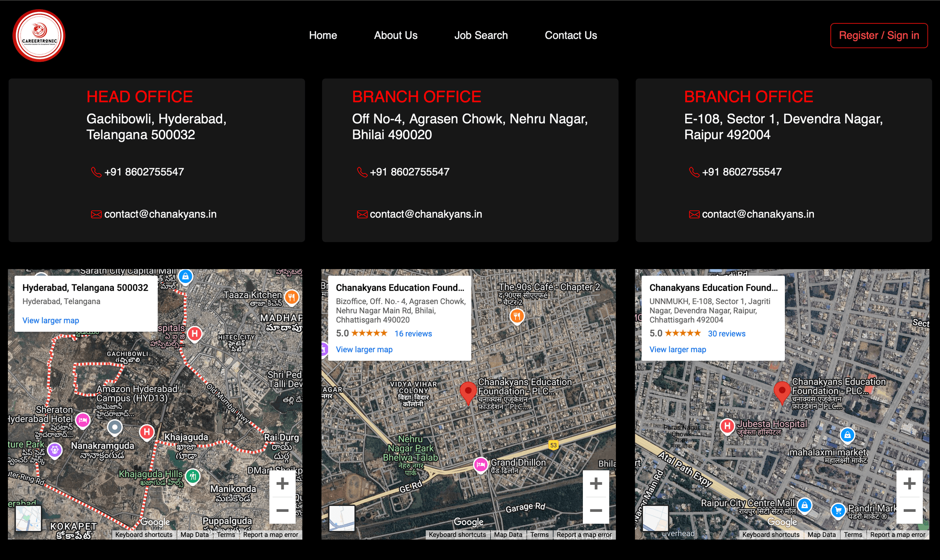Zoom out on the Raipur map
Image resolution: width=940 pixels, height=560 pixels.
pyautogui.click(x=909, y=510)
